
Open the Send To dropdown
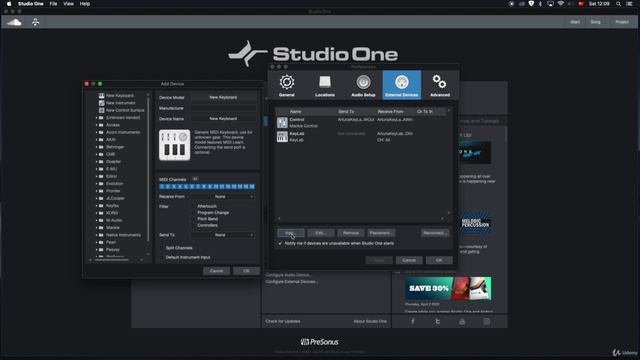tap(223, 235)
